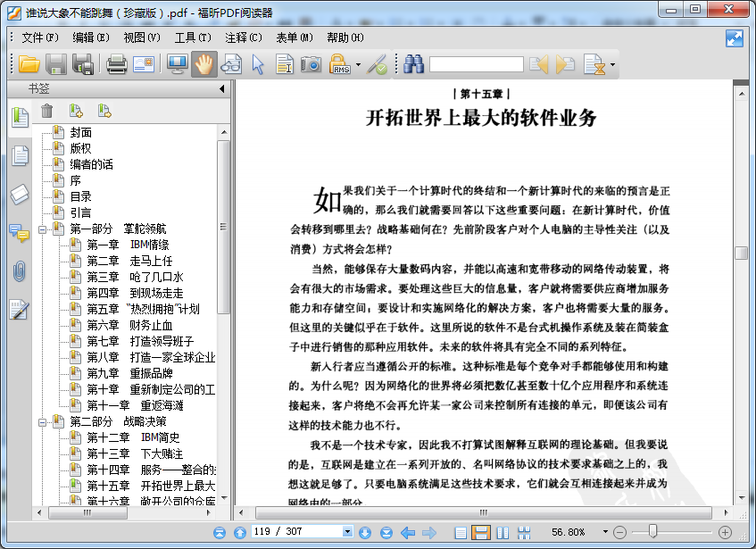The height and width of the screenshot is (549, 756).
Task: Go to first page button
Action: pyautogui.click(x=220, y=532)
